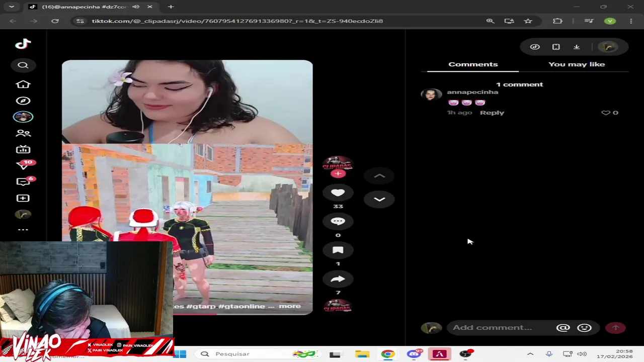
Task: Open the Chrome profile 'V' button
Action: 610,21
